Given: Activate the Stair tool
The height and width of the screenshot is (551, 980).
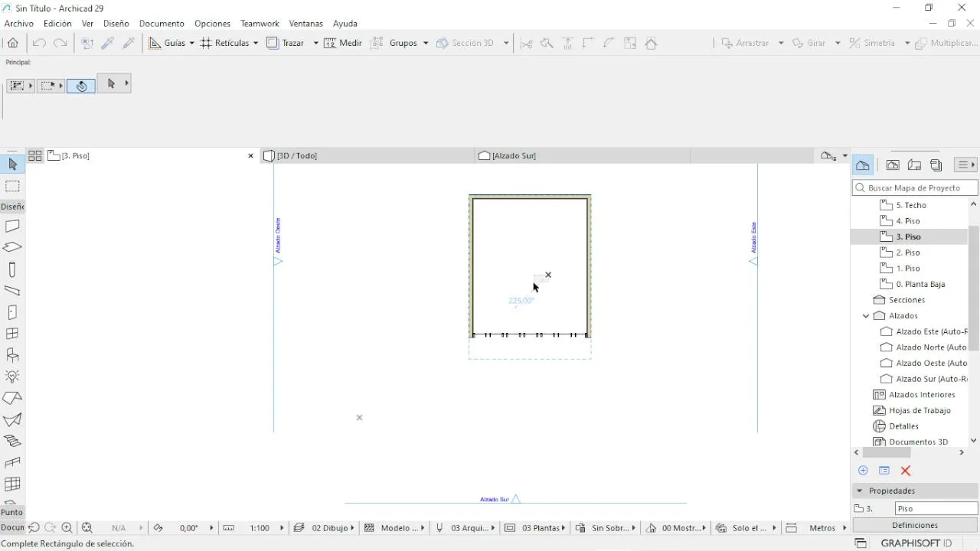Looking at the screenshot, I should [12, 441].
